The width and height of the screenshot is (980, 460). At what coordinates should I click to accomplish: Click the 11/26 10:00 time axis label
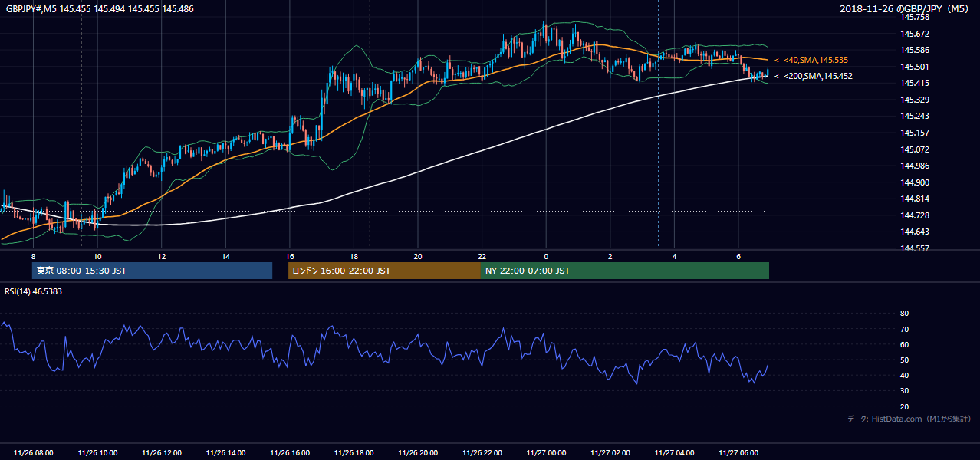97,453
